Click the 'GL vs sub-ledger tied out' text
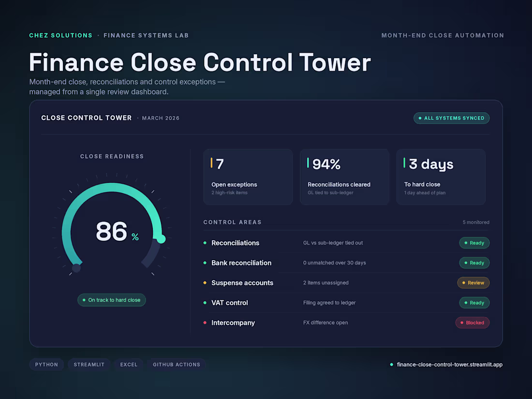Image resolution: width=532 pixels, height=399 pixels. (x=333, y=243)
